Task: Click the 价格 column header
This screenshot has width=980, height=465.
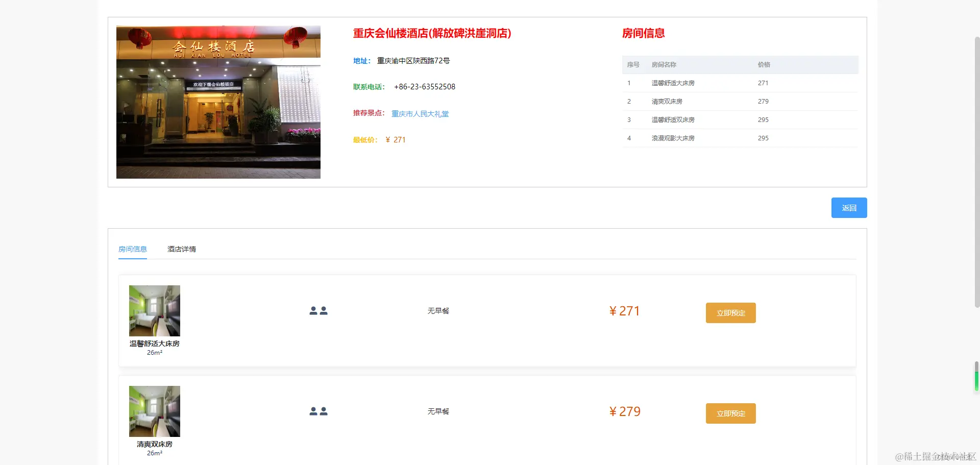Action: [764, 65]
